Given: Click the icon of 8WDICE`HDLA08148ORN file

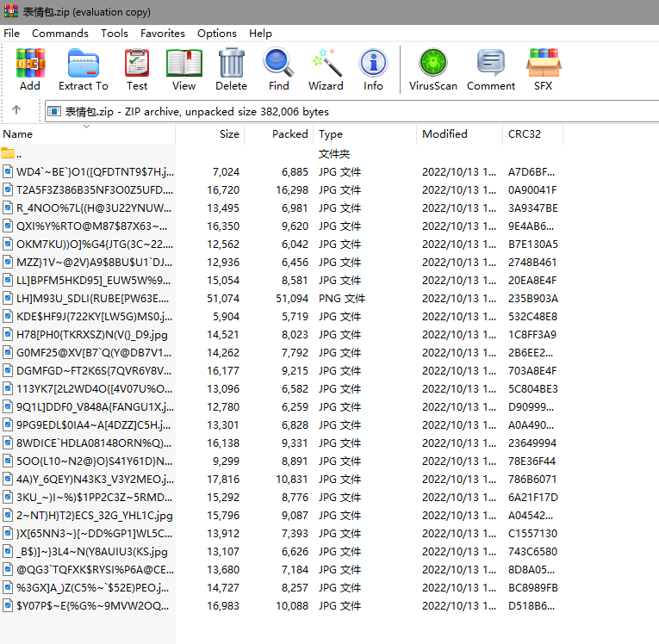Looking at the screenshot, I should coord(8,443).
